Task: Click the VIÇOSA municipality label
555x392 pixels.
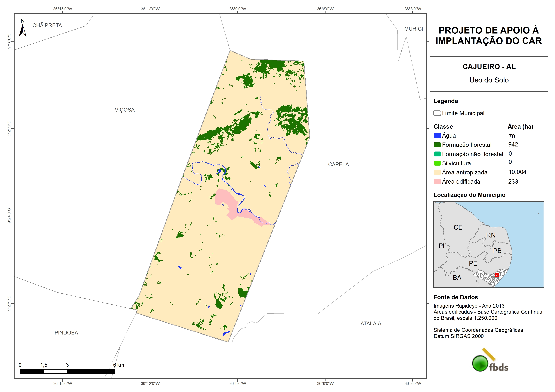Action: tap(124, 110)
